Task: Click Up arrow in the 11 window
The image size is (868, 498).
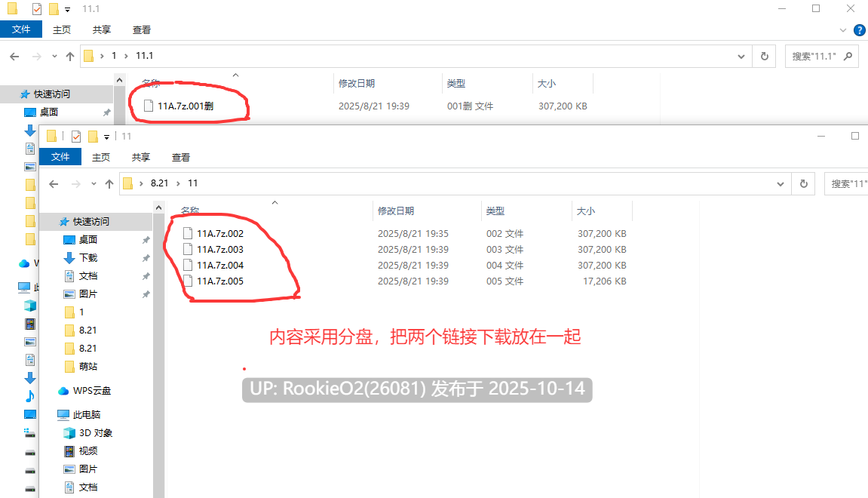Action: pos(109,184)
